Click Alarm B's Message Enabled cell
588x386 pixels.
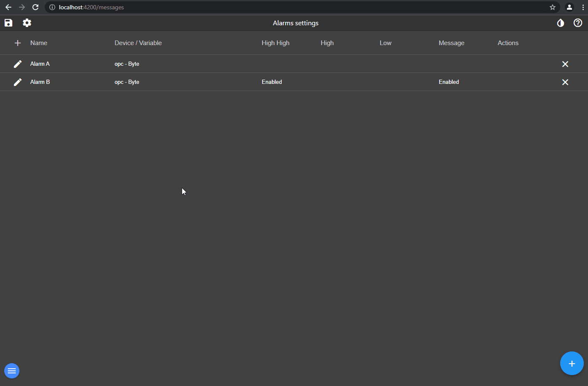click(448, 82)
